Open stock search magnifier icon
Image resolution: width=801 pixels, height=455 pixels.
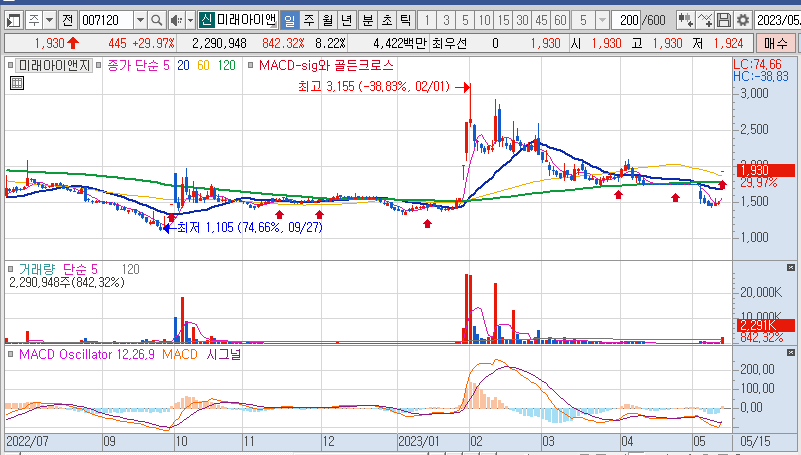[x=157, y=20]
